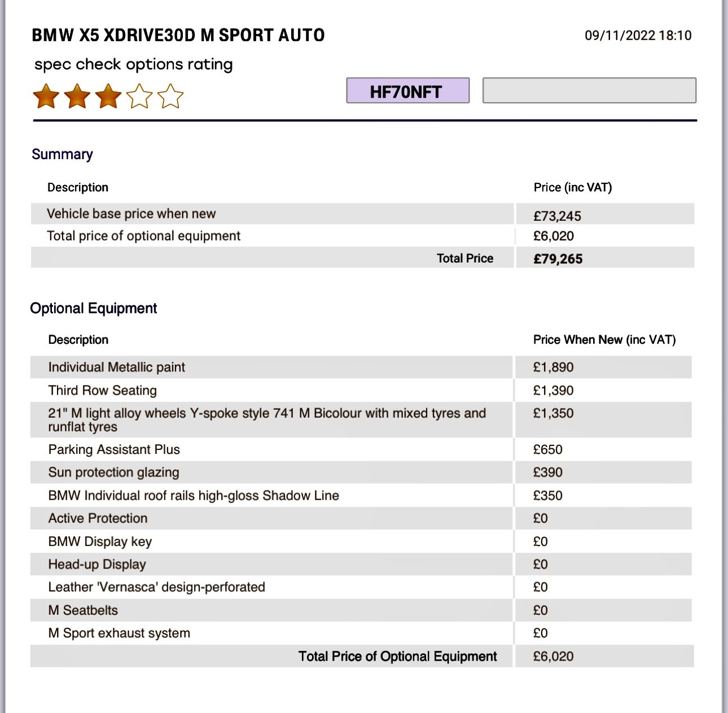Select the Third Row Seating option
This screenshot has width=728, height=713.
click(x=103, y=391)
